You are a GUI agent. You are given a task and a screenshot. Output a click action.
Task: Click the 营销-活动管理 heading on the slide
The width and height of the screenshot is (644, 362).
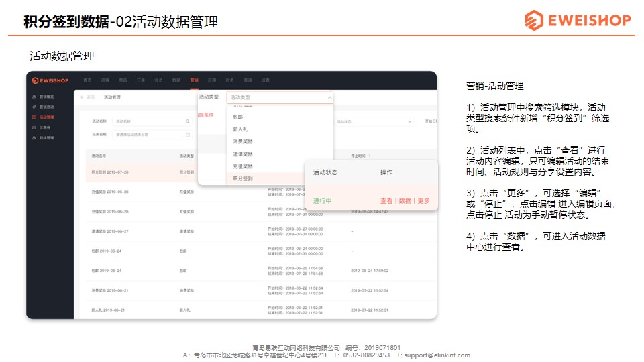pyautogui.click(x=495, y=86)
